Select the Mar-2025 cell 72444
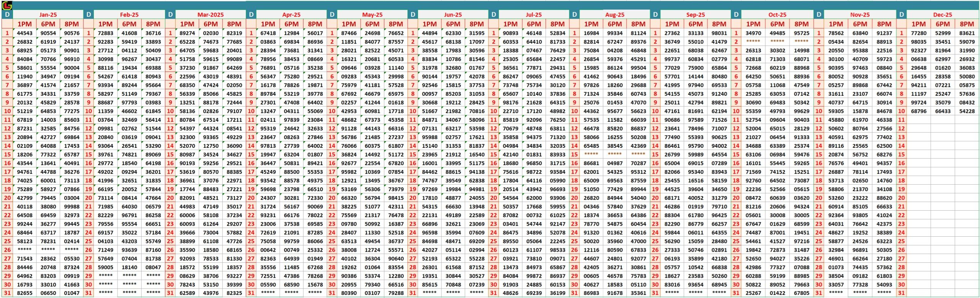The height and width of the screenshot is (298, 980). (234, 103)
